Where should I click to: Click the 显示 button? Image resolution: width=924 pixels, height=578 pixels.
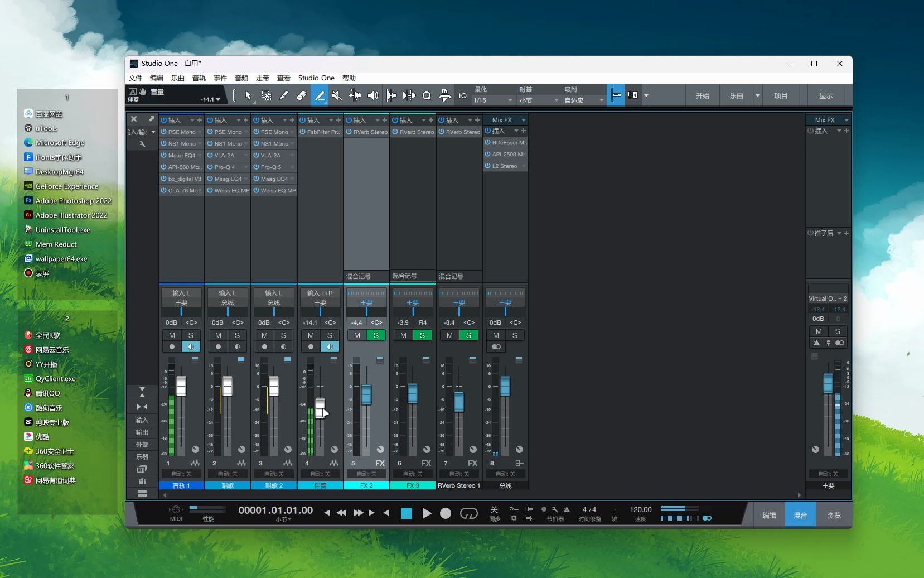pyautogui.click(x=826, y=95)
